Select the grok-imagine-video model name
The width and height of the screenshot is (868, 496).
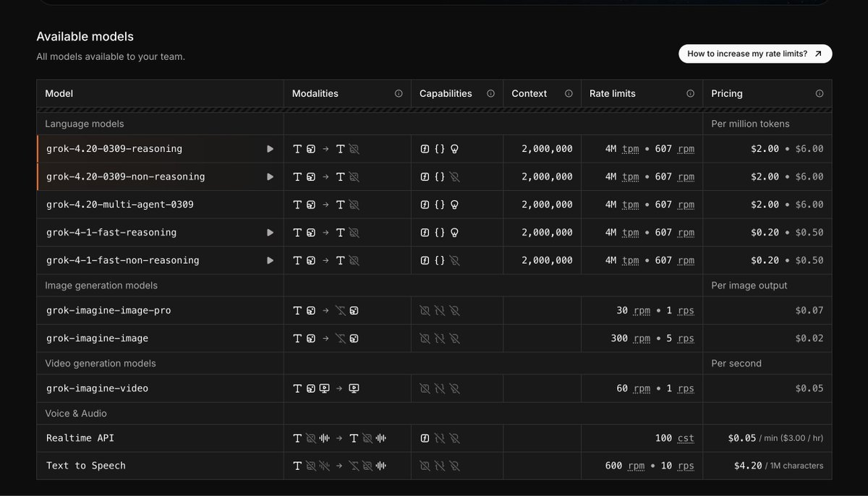click(98, 388)
